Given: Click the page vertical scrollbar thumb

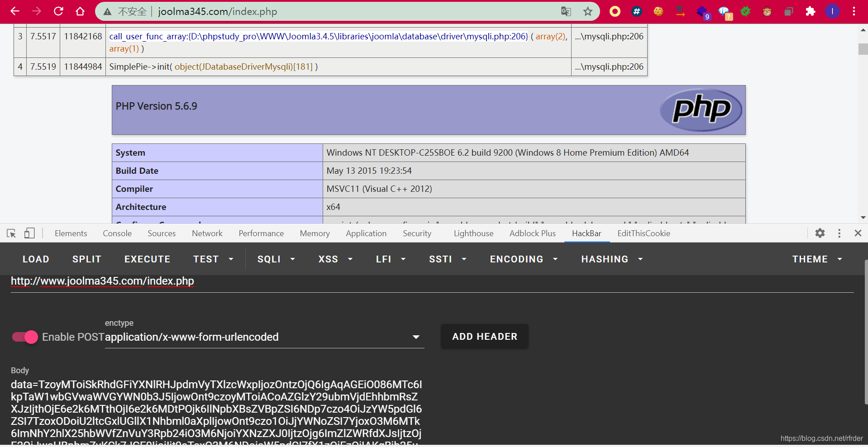Looking at the screenshot, I should coord(863,49).
